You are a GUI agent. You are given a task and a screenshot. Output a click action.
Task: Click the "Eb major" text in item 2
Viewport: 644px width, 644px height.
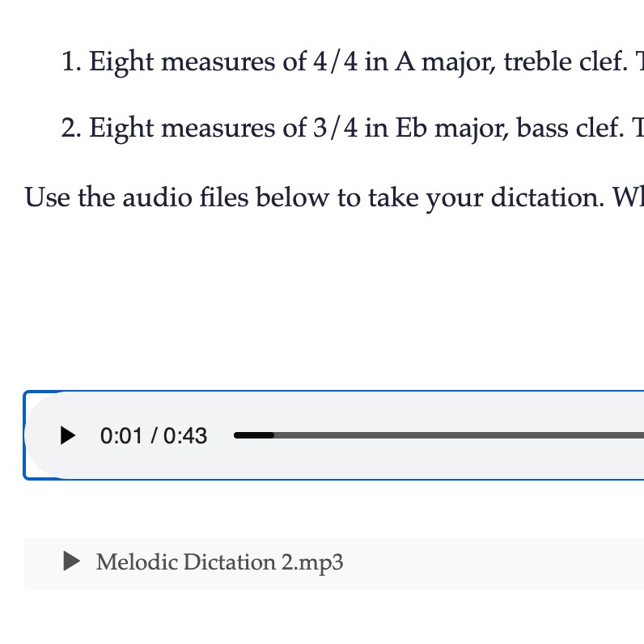coord(451,128)
